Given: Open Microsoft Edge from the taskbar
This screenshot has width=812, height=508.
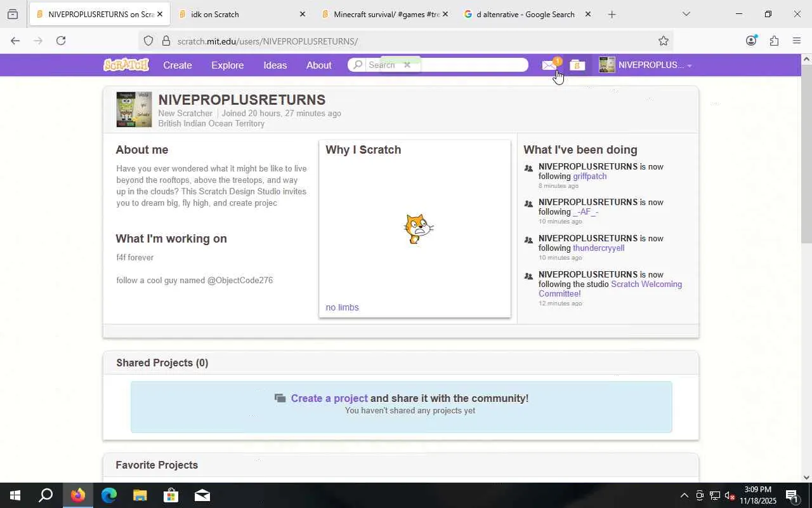Looking at the screenshot, I should (109, 495).
